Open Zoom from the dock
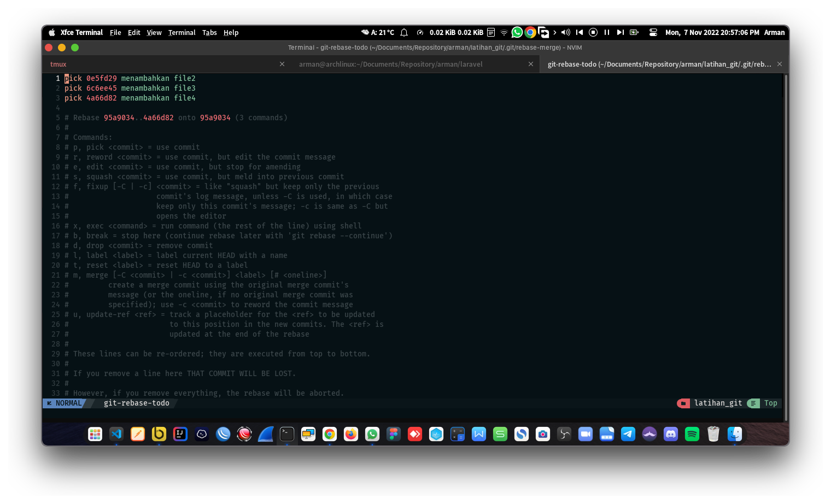The width and height of the screenshot is (831, 504). tap(585, 434)
